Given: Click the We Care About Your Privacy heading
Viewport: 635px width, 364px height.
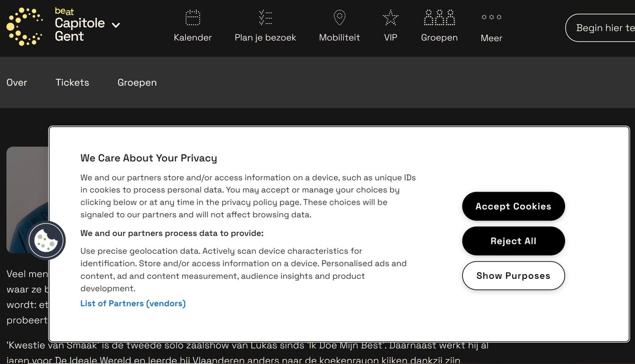Looking at the screenshot, I should point(149,158).
